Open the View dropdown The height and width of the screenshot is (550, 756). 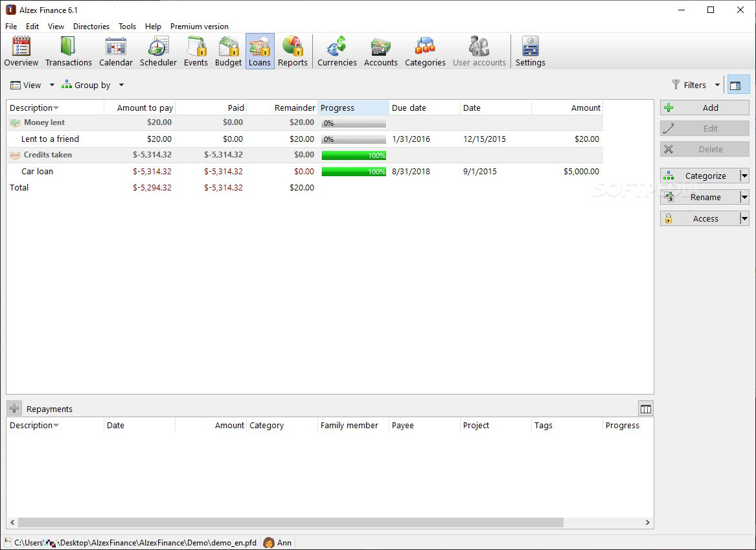(32, 85)
